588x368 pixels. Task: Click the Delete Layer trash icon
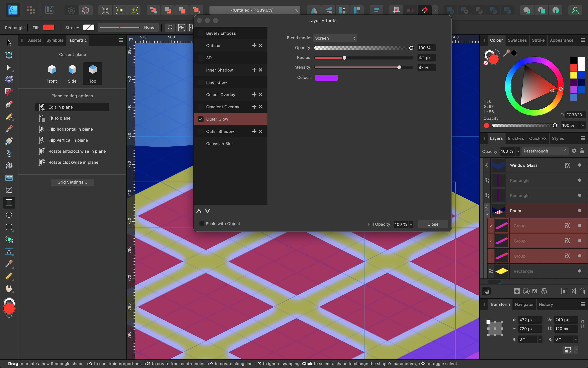[582, 291]
